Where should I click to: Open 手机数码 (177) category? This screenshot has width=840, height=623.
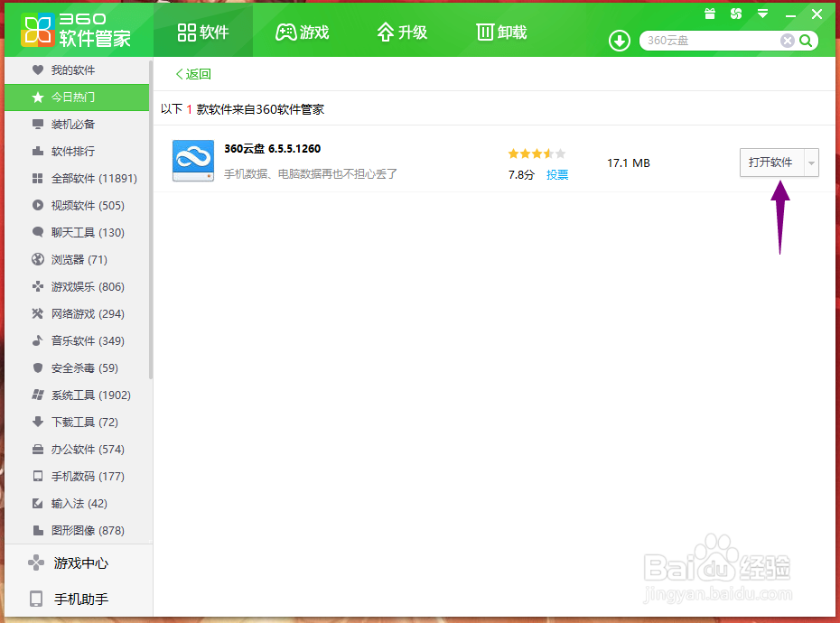point(77,476)
